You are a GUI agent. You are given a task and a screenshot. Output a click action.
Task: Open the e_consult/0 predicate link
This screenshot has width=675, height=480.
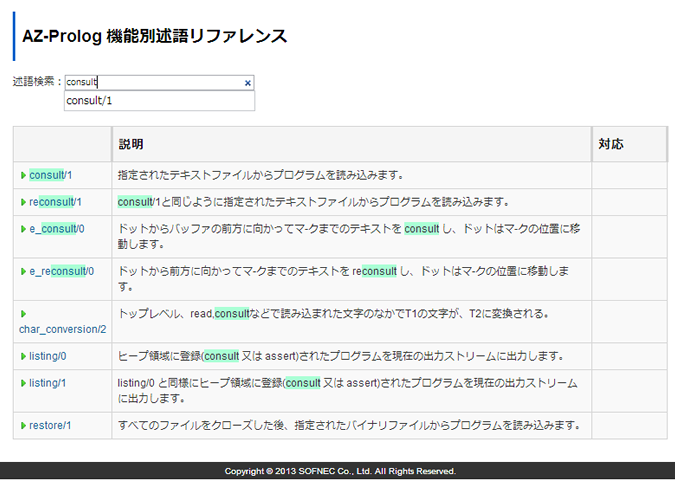pos(57,229)
